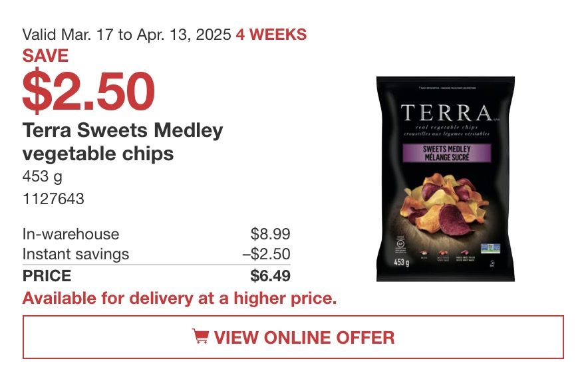The image size is (588, 379).
Task: Click the Terra Sweets Medley product title
Action: pyautogui.click(x=122, y=142)
